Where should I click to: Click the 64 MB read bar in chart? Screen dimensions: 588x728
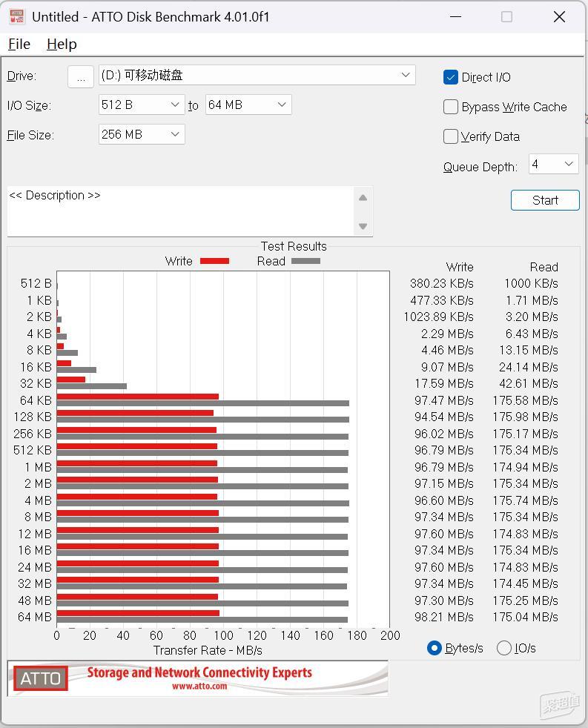pyautogui.click(x=202, y=620)
